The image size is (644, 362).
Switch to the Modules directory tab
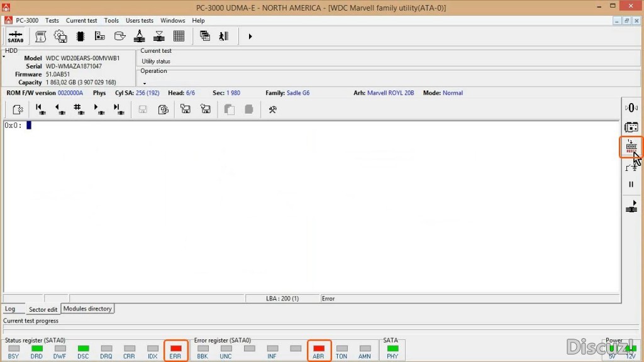(x=87, y=309)
